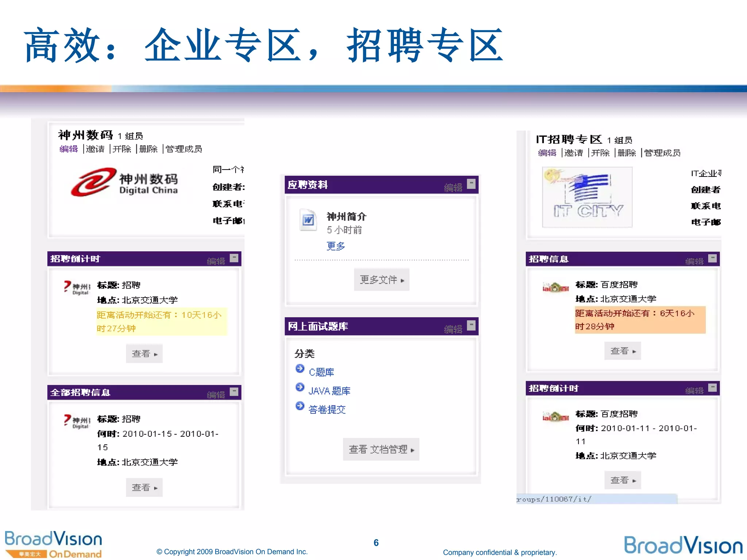The height and width of the screenshot is (560, 747).
Task: Open the Word document icon for 神州简介
Action: pos(308,220)
